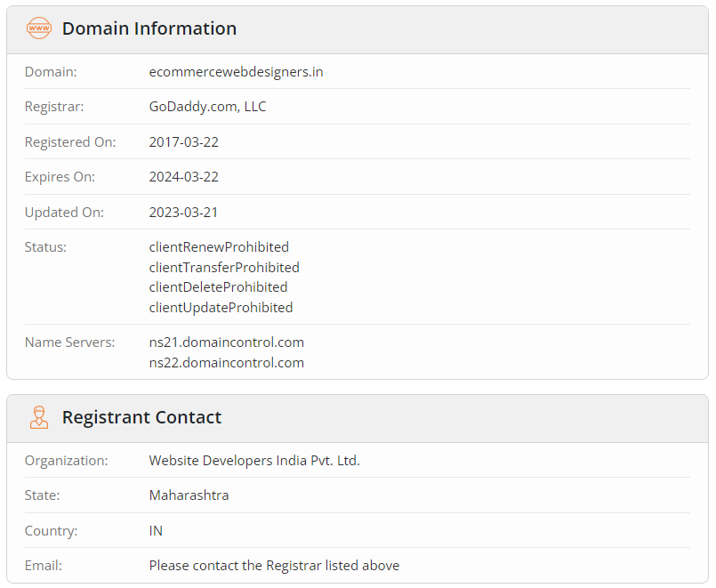Click the clientTransferProhibited status entry

[x=224, y=268]
